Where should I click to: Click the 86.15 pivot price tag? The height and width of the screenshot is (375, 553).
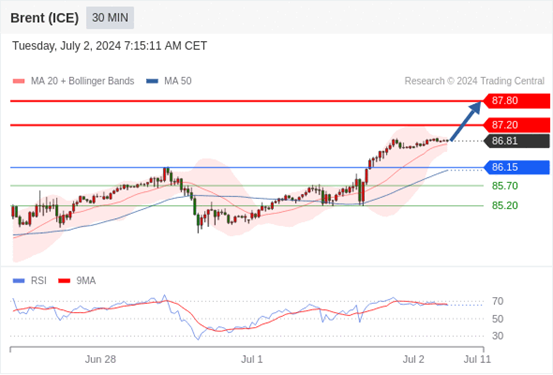pos(516,167)
